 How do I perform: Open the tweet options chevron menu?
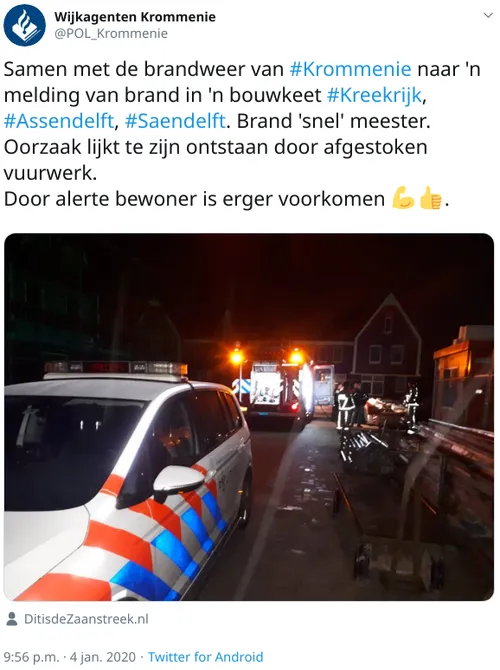pyautogui.click(x=488, y=16)
